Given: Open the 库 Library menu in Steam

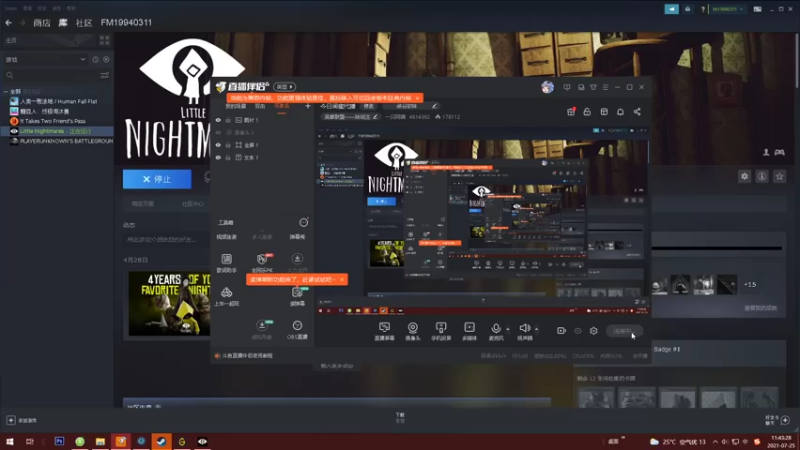Looking at the screenshot, I should 63,23.
